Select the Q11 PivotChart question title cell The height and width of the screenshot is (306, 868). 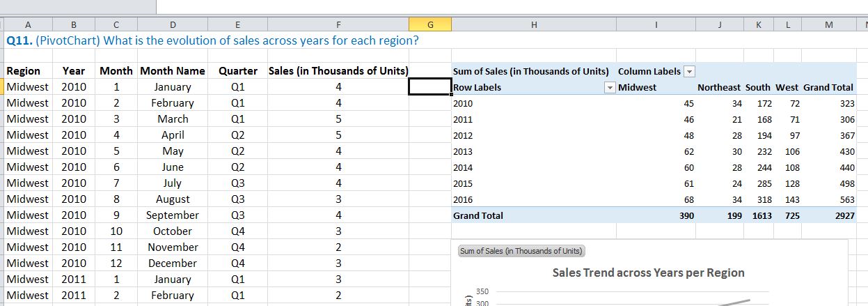coord(212,40)
